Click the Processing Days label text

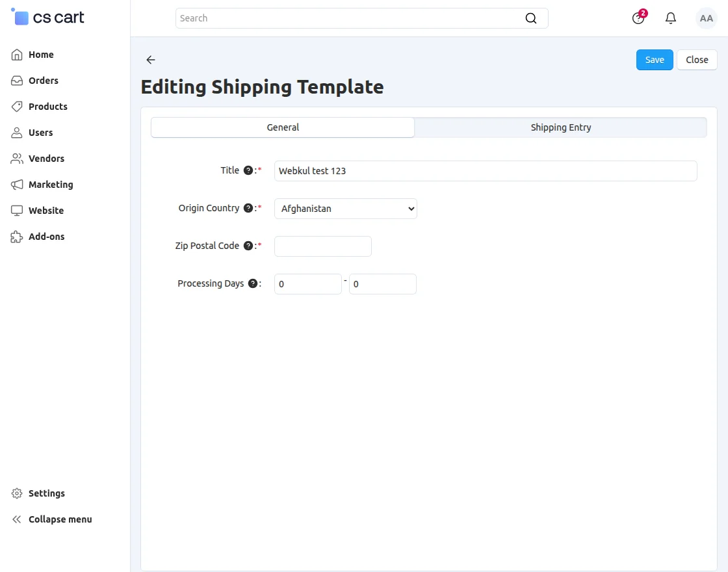tap(211, 283)
